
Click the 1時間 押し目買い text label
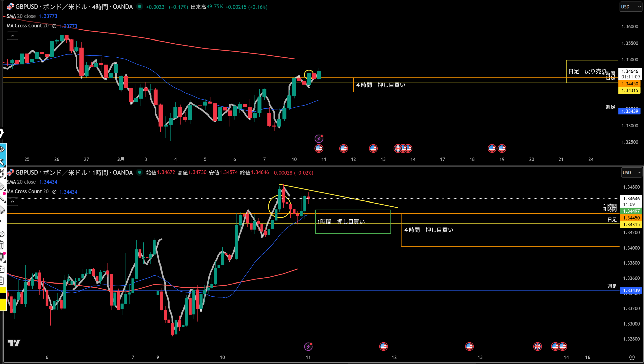(x=341, y=222)
